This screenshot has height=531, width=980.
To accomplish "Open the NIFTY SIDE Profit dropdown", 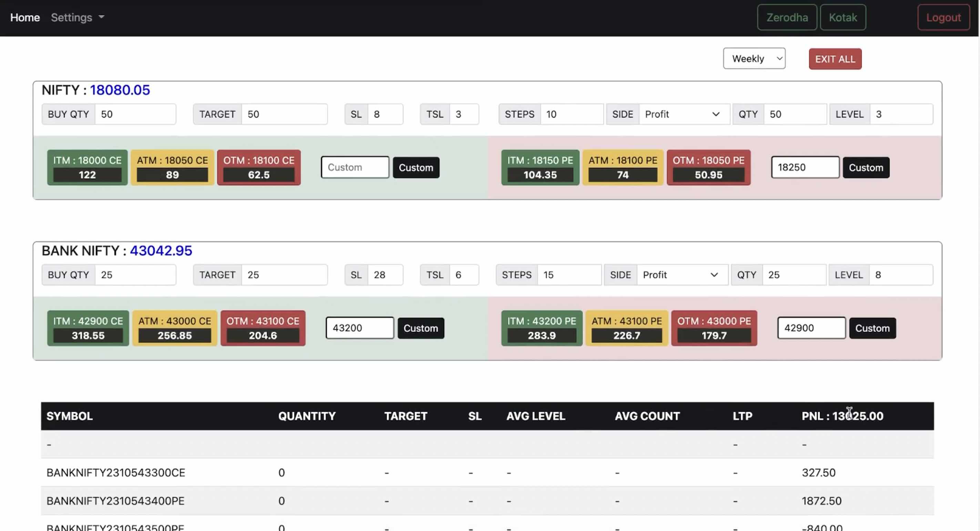I will pyautogui.click(x=684, y=114).
